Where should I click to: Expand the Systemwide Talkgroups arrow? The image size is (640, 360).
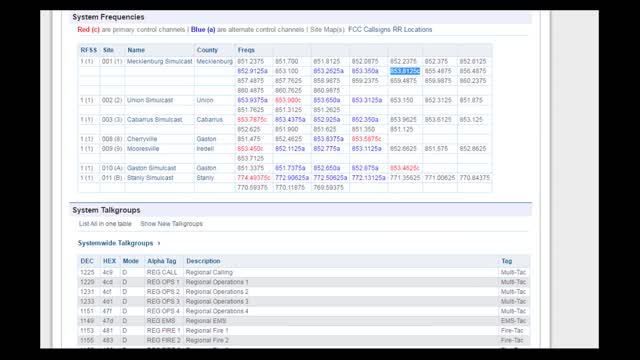click(159, 243)
